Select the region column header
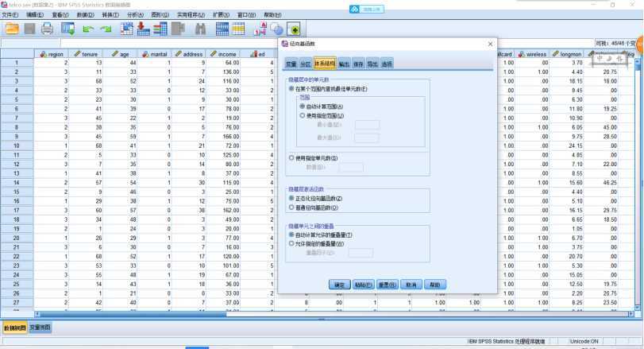644x349 pixels. point(52,54)
